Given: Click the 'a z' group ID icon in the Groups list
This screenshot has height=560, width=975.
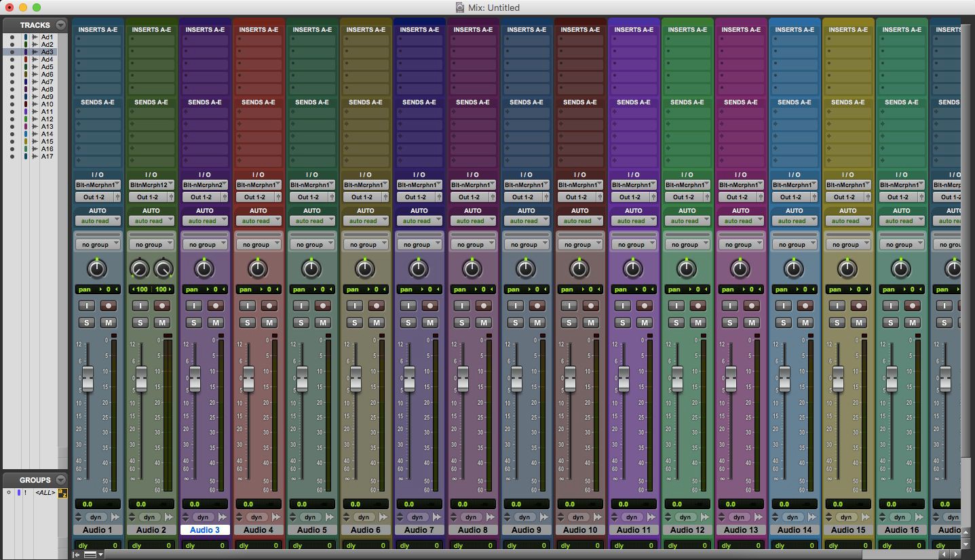Looking at the screenshot, I should point(62,493).
